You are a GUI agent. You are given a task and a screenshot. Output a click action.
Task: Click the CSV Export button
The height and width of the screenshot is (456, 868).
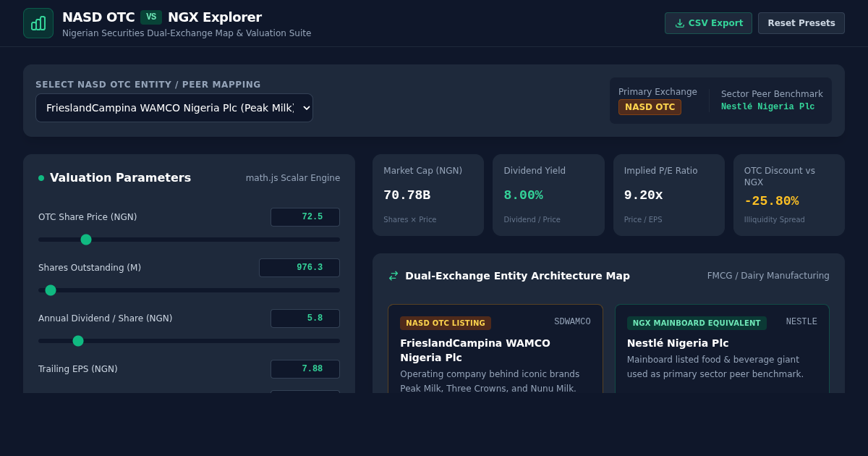[x=708, y=23]
